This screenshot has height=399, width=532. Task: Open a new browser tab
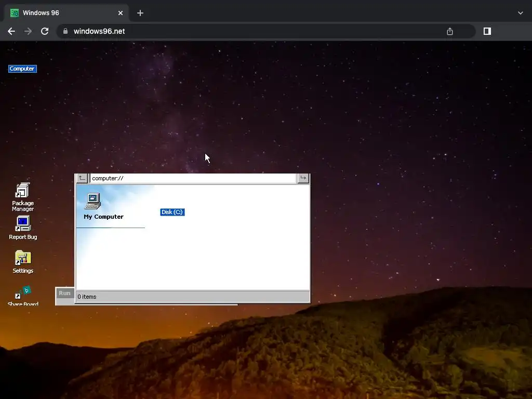tap(140, 13)
